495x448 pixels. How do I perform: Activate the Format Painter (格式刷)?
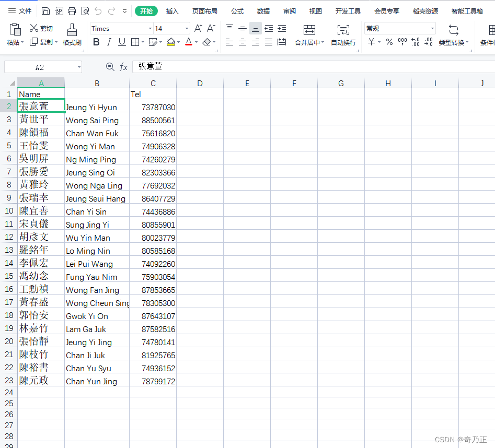(72, 34)
